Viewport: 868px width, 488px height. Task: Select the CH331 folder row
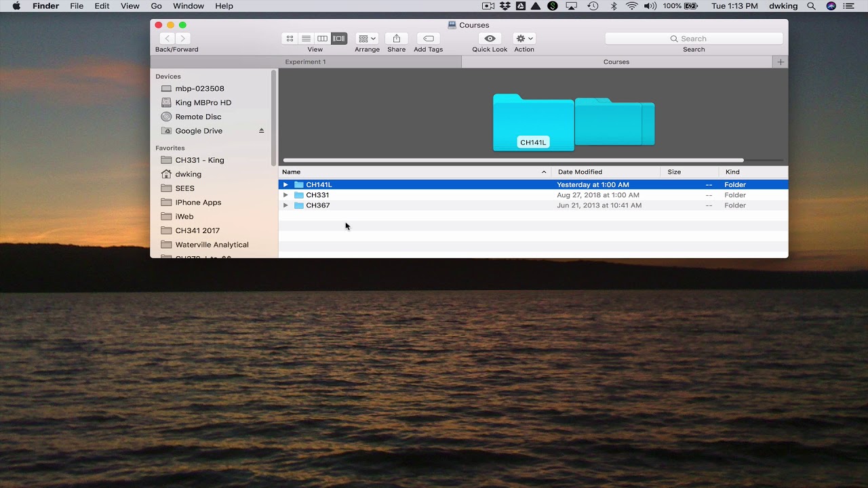pyautogui.click(x=533, y=195)
